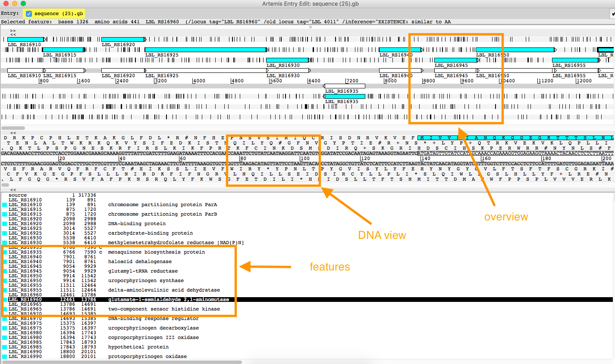
Task: Select glutamyl-tRNA reductase row
Action: point(307,271)
